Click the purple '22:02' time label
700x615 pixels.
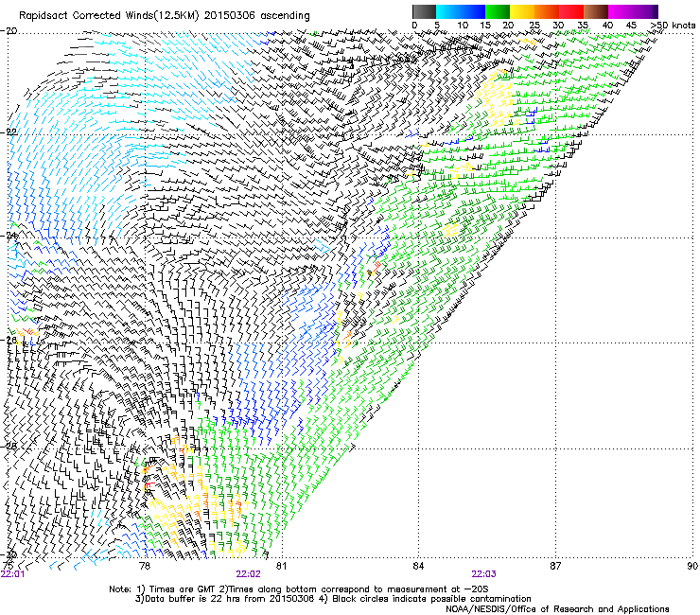tap(248, 574)
